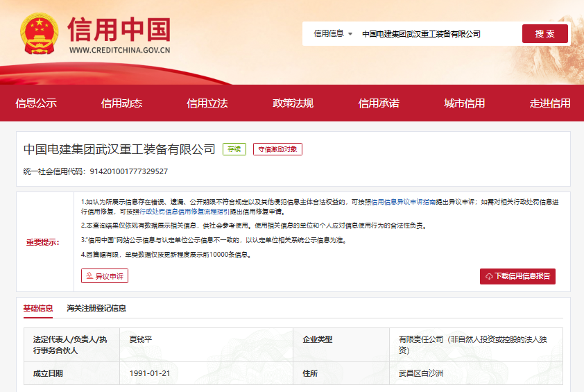The height and width of the screenshot is (392, 584).
Task: Open the 信用信息 search type dropdown
Action: point(333,33)
